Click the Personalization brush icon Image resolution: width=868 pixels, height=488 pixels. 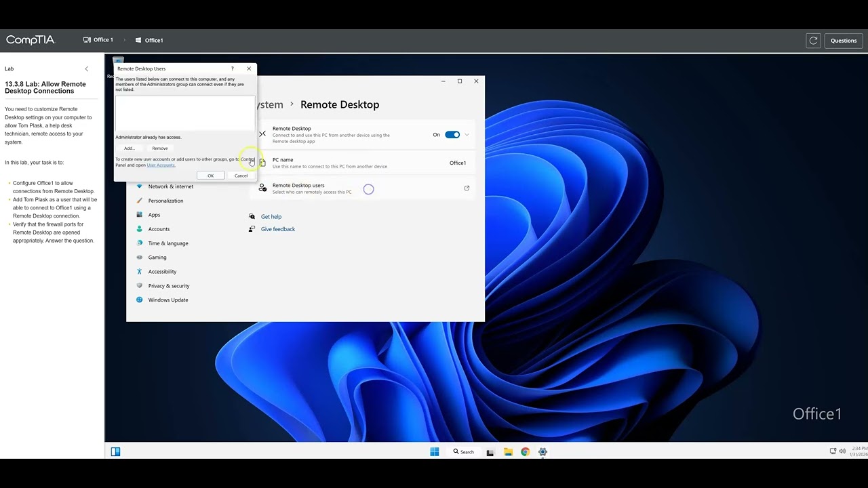click(140, 201)
